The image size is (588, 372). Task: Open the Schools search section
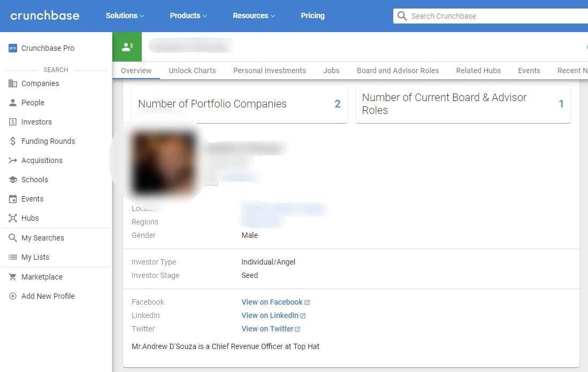pyautogui.click(x=13, y=180)
